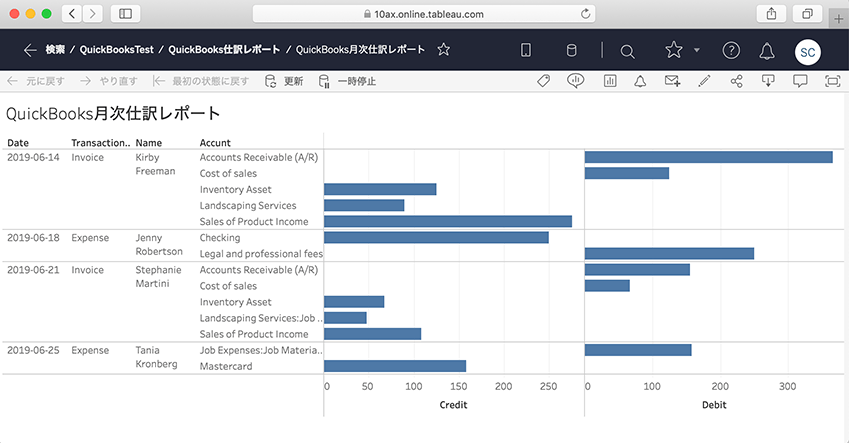Go forward in Safari history
Screen dimensions: 849x443
93,14
